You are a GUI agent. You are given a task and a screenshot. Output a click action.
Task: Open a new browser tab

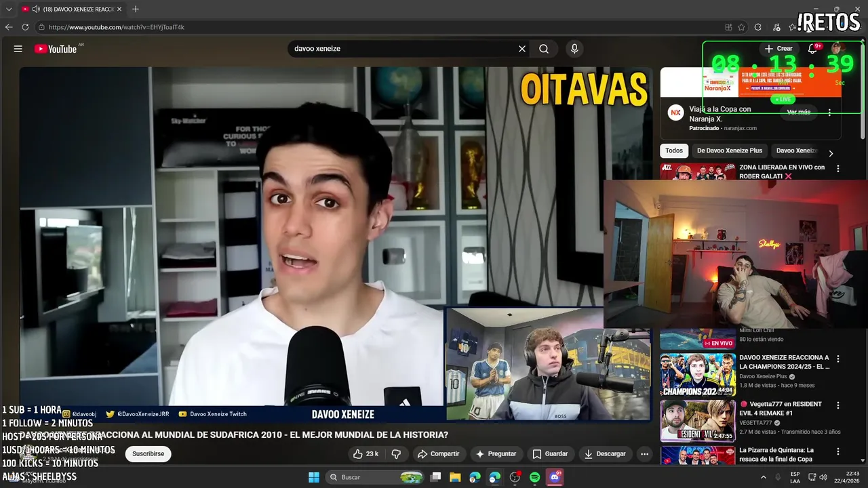click(x=136, y=9)
